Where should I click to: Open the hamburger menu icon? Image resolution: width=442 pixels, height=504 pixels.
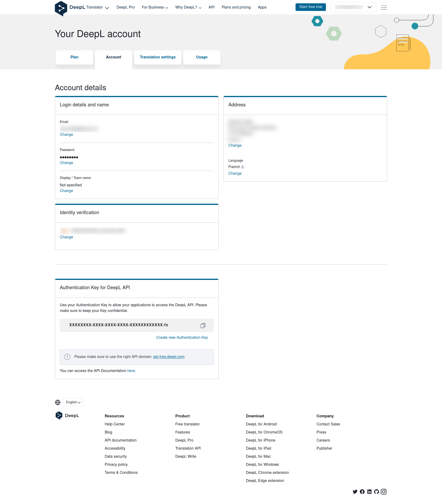384,8
